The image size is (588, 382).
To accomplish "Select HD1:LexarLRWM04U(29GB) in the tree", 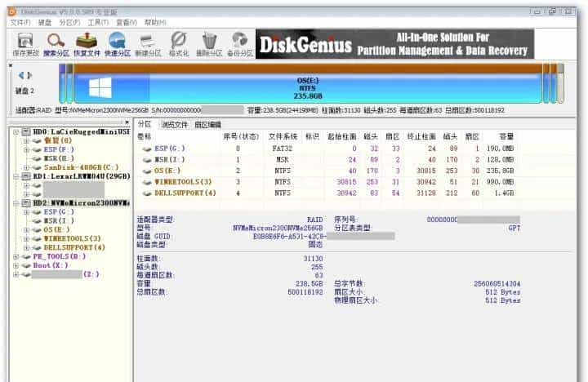I will (82, 176).
